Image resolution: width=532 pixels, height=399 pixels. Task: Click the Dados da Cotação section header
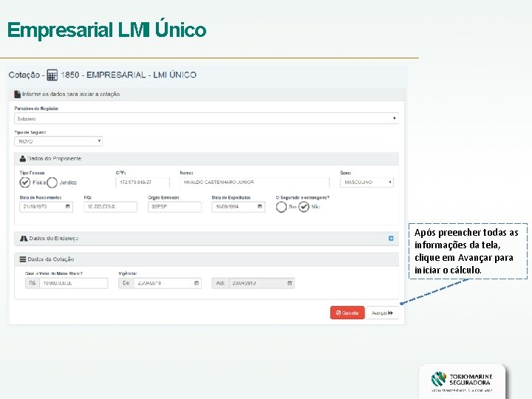click(206, 259)
